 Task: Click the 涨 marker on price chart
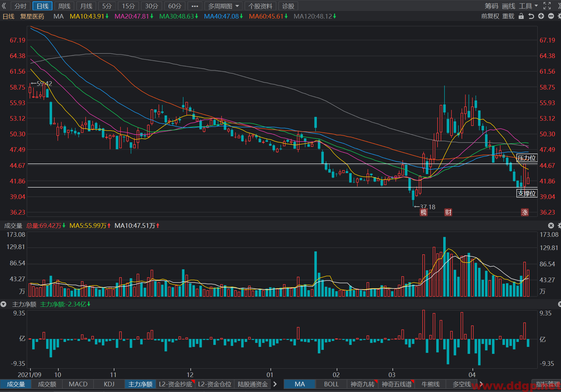click(525, 212)
